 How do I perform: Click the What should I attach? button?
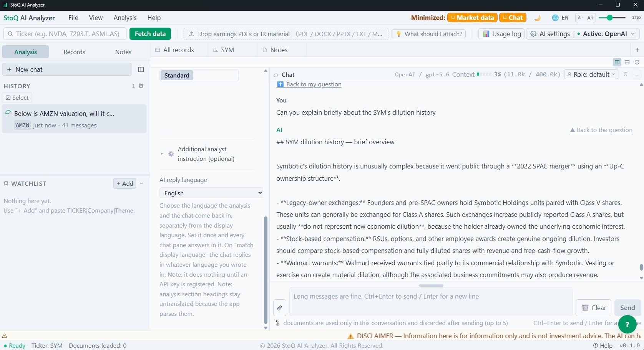429,34
